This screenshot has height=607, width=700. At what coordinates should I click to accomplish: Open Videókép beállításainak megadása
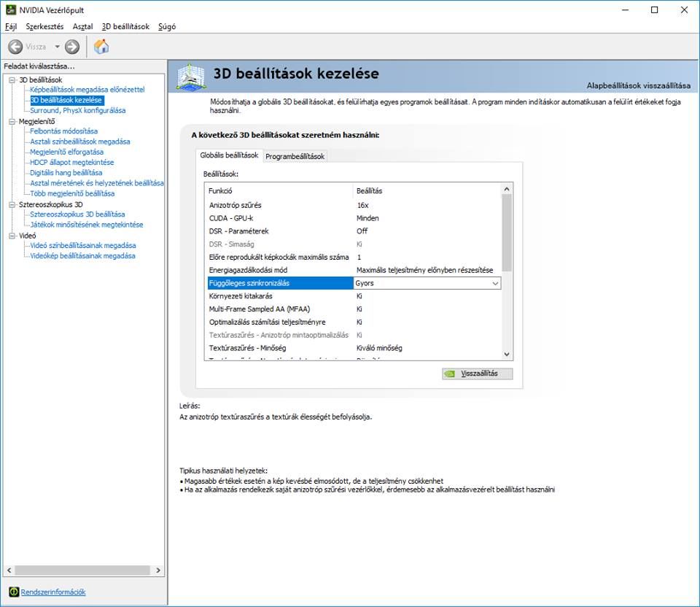[82, 256]
